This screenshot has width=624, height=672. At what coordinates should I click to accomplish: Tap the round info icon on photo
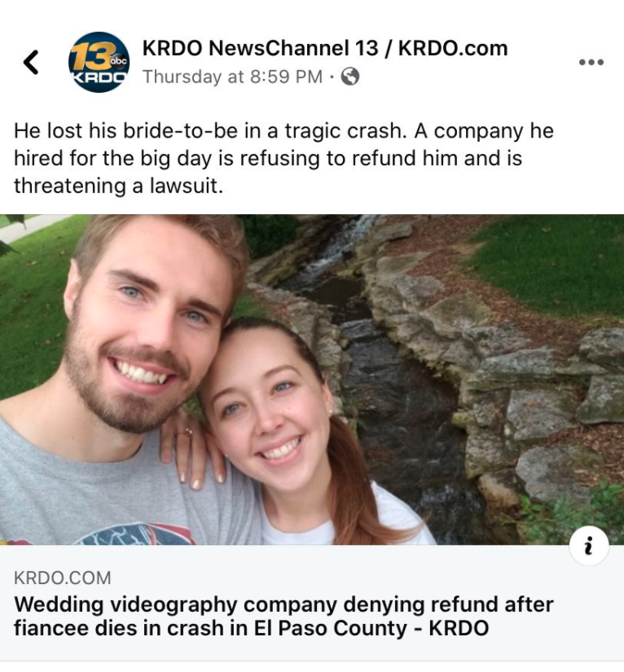(589, 546)
